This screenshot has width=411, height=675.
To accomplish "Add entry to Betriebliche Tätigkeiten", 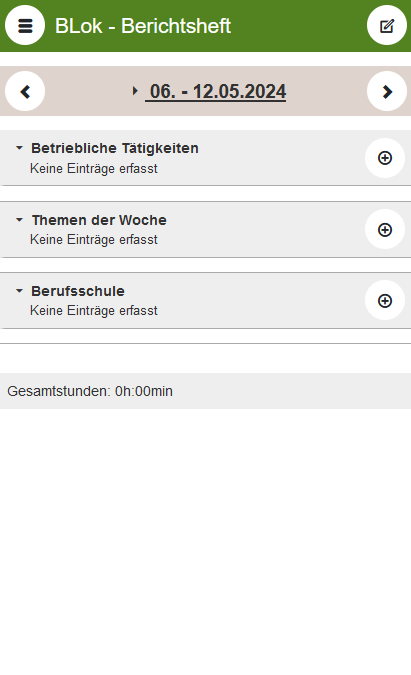I will (385, 158).
